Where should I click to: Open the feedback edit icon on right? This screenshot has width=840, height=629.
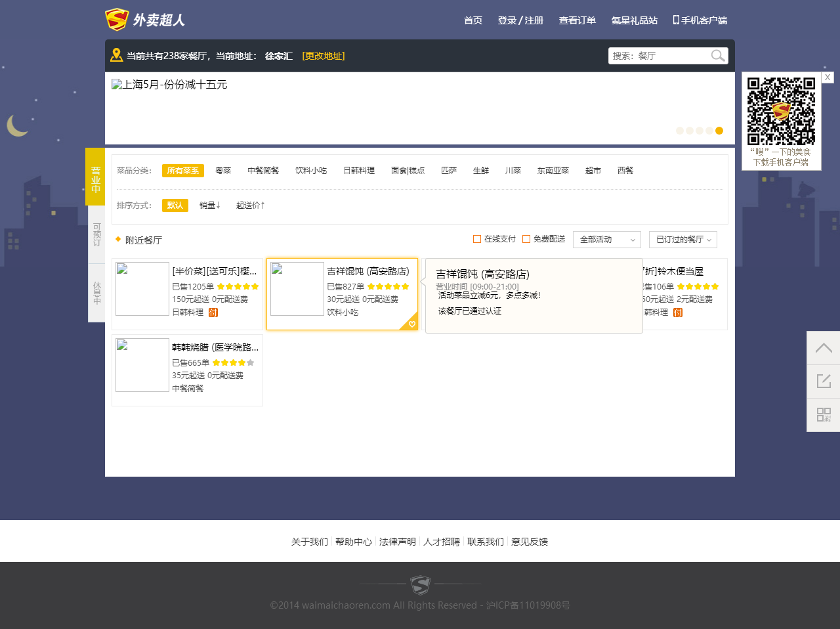tap(824, 381)
